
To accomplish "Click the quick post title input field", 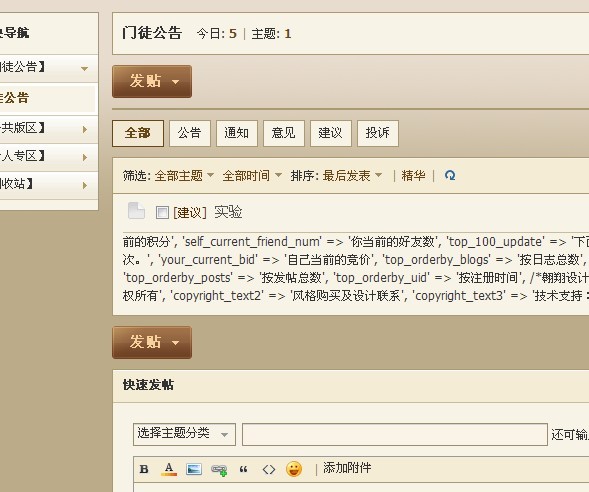I will tap(395, 435).
